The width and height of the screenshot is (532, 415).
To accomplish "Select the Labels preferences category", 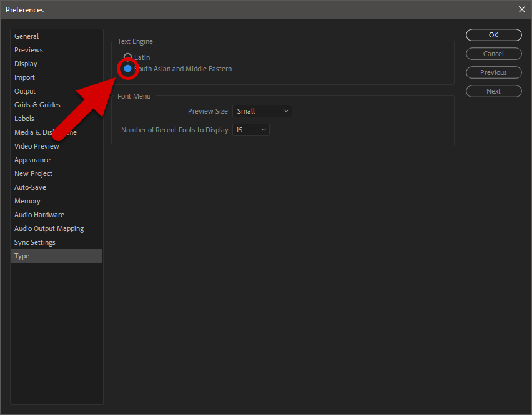I will pos(24,119).
